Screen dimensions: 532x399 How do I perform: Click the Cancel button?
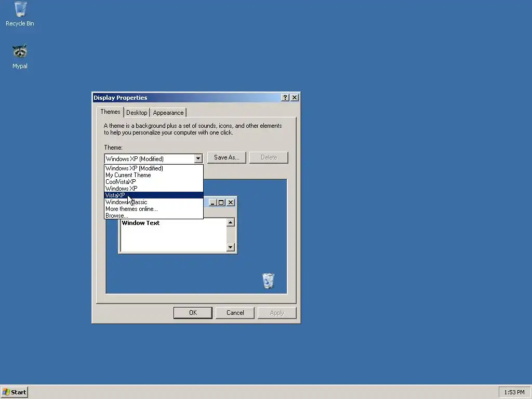235,313
